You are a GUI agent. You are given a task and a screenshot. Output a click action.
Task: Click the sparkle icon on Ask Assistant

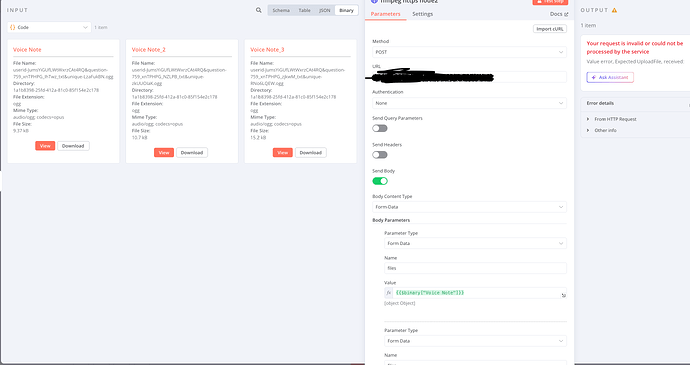click(594, 77)
